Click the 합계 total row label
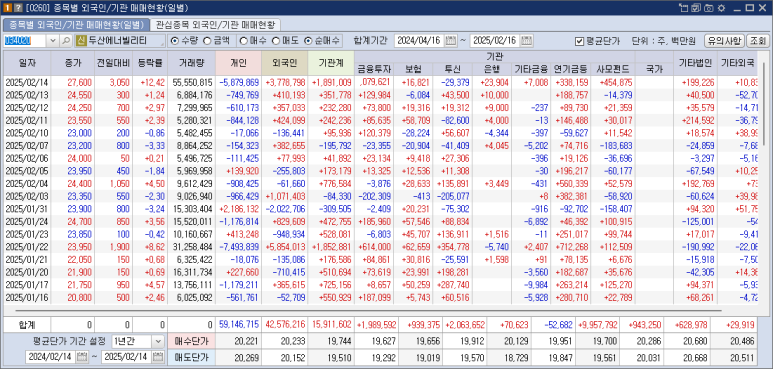Image resolution: width=773 pixels, height=369 pixels. click(27, 324)
